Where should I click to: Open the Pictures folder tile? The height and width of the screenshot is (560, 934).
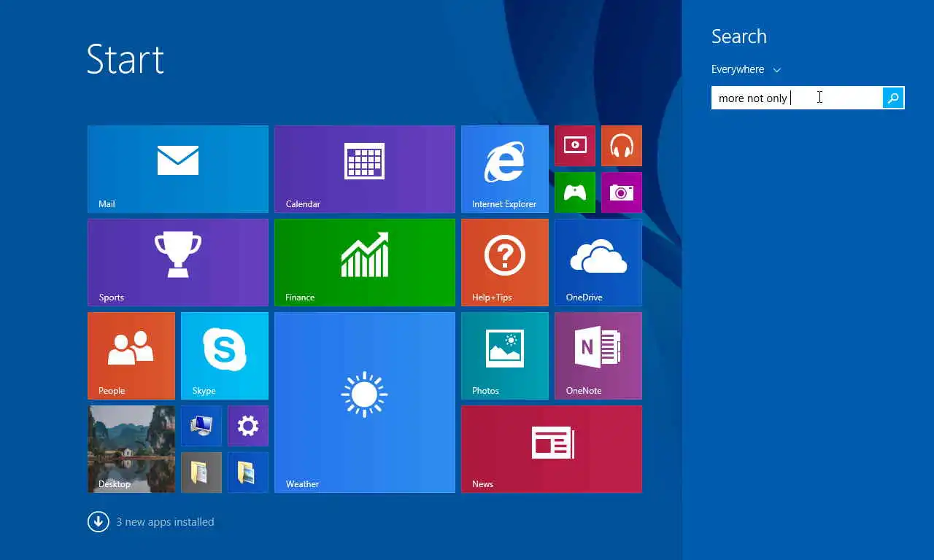tap(248, 472)
